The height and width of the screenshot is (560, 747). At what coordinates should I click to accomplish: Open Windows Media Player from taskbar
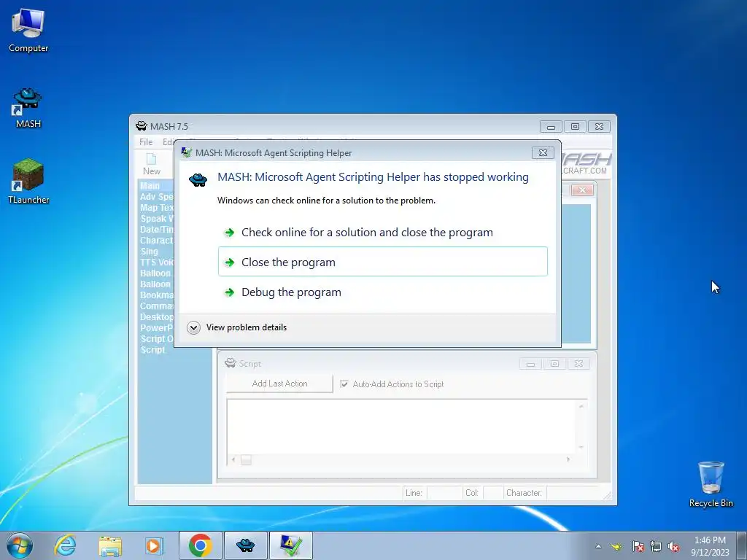[154, 545]
